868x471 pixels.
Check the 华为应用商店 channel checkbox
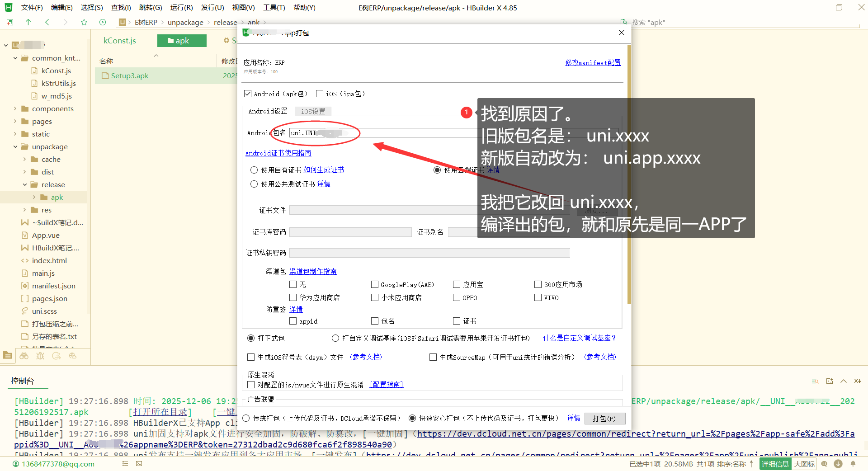click(x=293, y=297)
